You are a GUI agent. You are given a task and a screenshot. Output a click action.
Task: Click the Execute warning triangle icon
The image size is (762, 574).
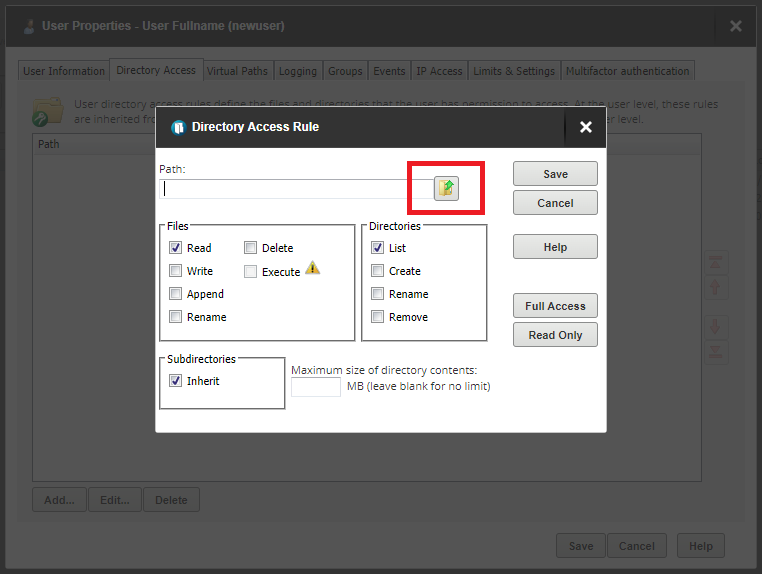[x=312, y=269]
